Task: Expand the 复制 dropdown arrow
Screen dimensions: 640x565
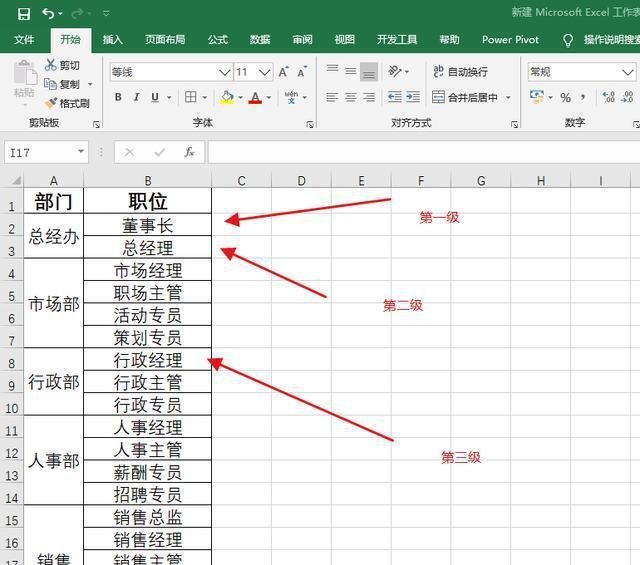Action: (x=90, y=84)
